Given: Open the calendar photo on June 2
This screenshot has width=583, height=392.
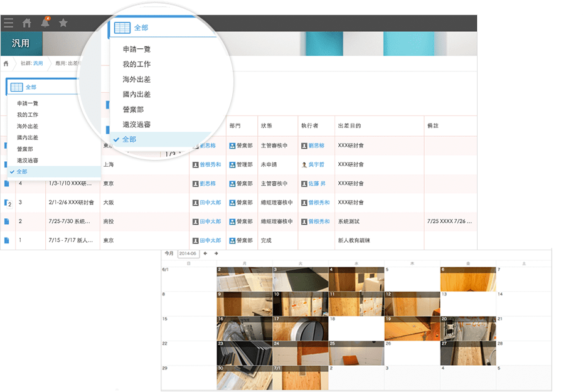Looking at the screenshot, I should pos(245,279).
